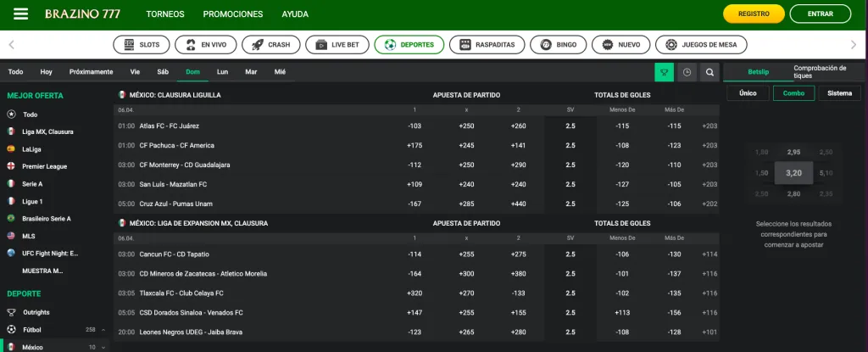Filter events by Hoy

click(46, 72)
